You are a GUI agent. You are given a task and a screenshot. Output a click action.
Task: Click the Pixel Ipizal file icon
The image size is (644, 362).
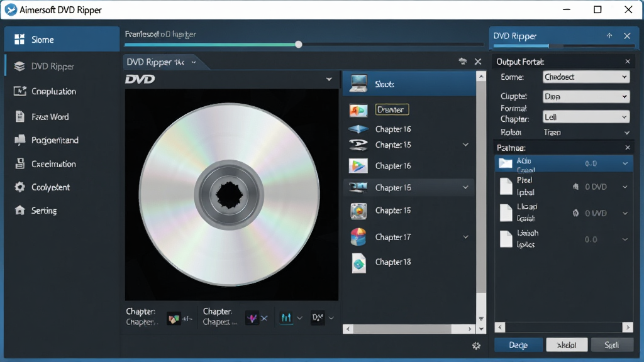(506, 187)
